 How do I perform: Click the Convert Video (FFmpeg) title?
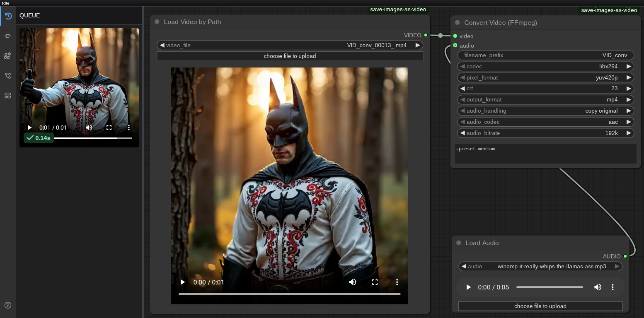(x=501, y=23)
